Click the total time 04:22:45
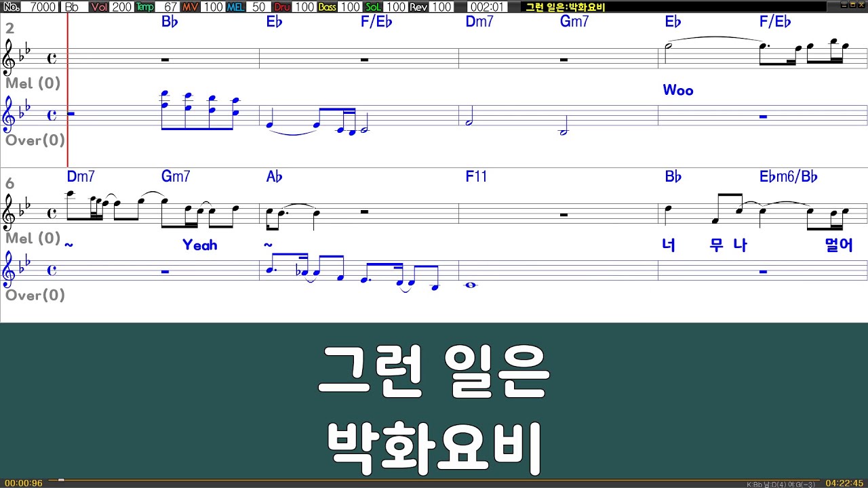 coord(844,483)
